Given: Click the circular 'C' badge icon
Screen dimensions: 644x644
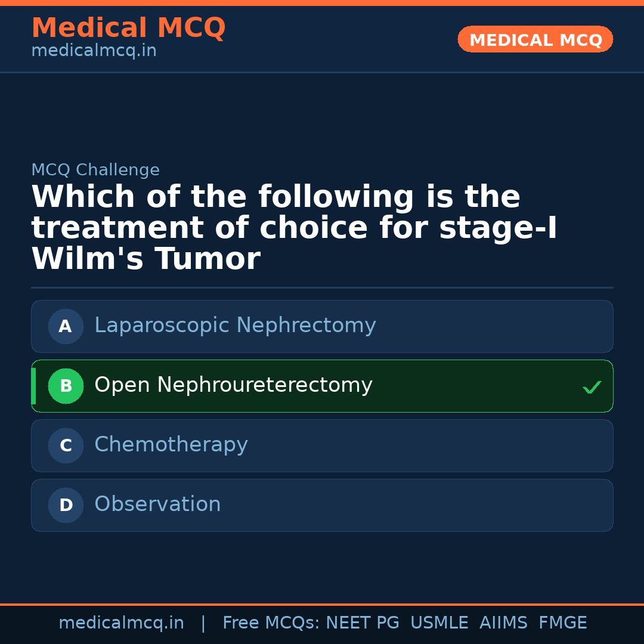Looking at the screenshot, I should pyautogui.click(x=66, y=445).
